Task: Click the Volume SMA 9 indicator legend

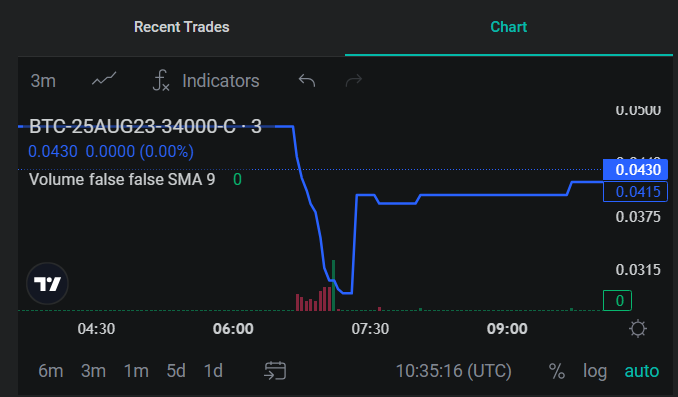Action: [122, 179]
